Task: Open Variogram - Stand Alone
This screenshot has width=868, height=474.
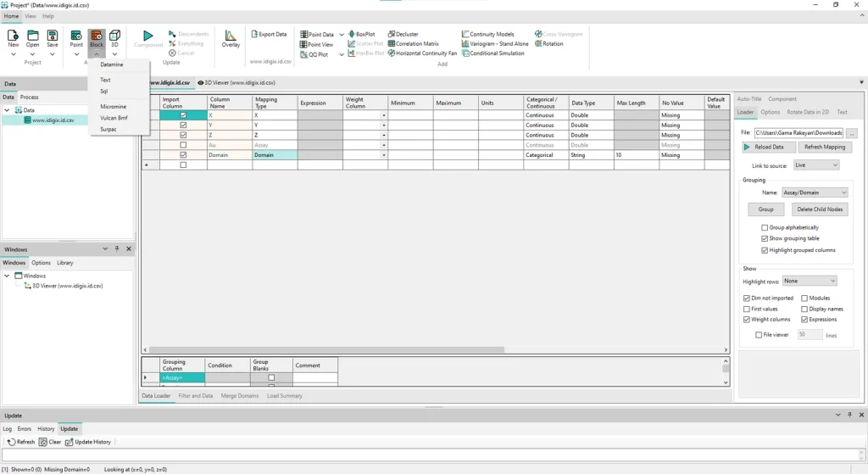Action: [495, 44]
